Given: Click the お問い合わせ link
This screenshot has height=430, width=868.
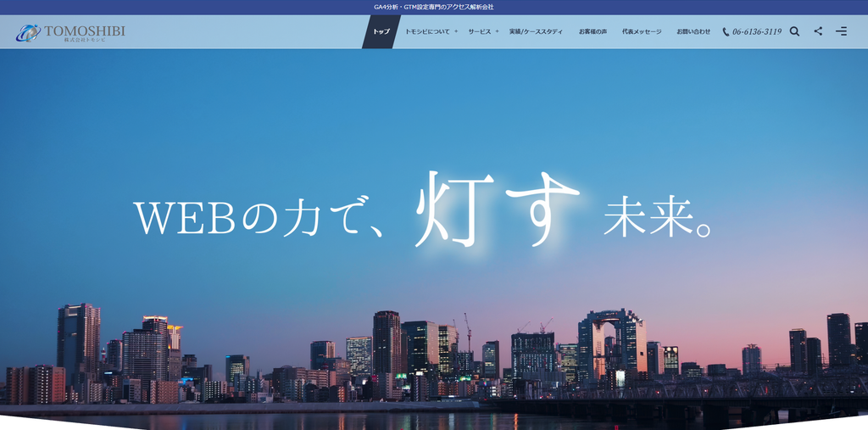Looking at the screenshot, I should click(x=693, y=31).
